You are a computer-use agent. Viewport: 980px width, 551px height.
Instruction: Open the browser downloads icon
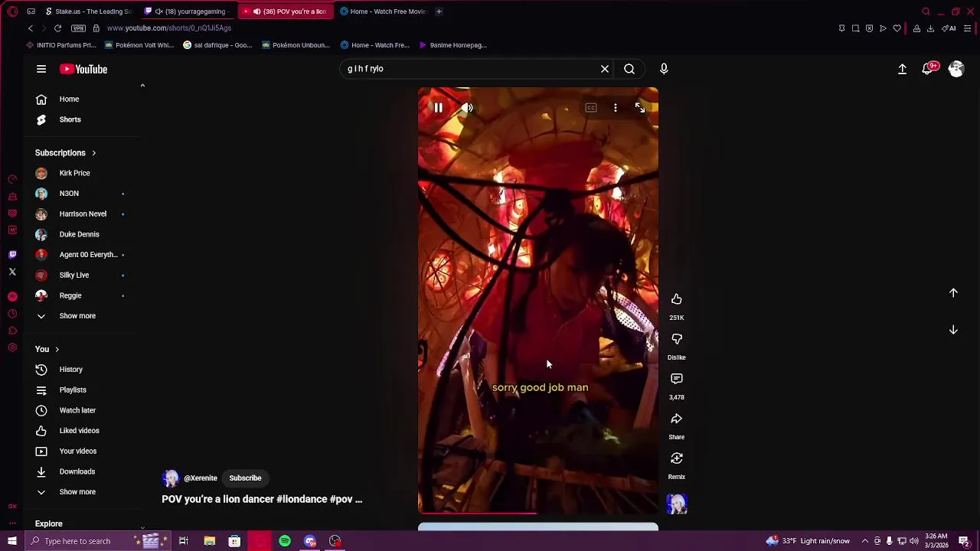coord(930,28)
